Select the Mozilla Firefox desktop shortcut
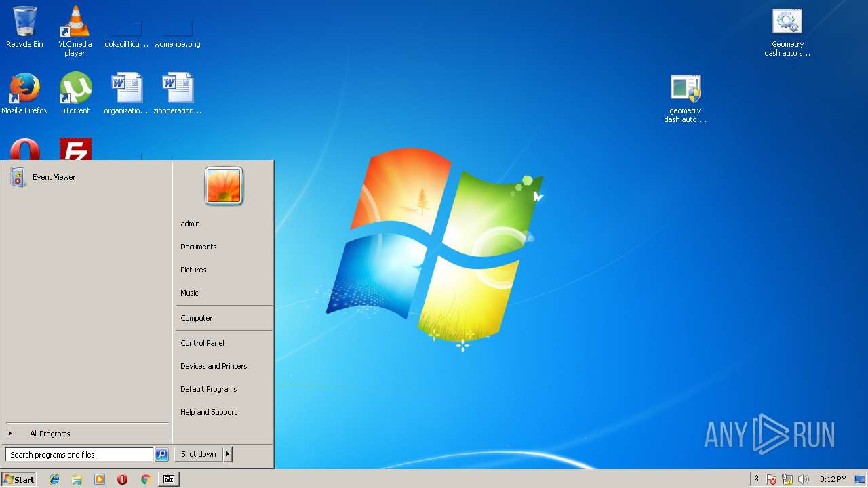Image resolution: width=868 pixels, height=488 pixels. [24, 94]
